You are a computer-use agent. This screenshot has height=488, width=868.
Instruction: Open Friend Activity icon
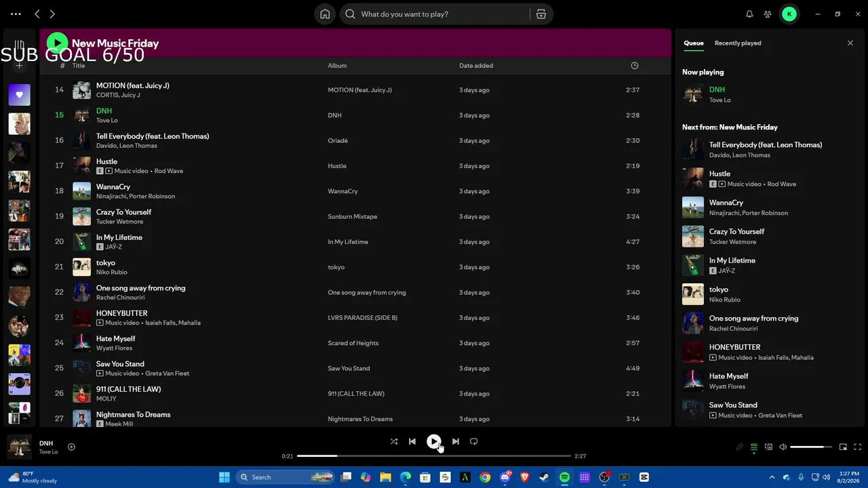tap(768, 14)
